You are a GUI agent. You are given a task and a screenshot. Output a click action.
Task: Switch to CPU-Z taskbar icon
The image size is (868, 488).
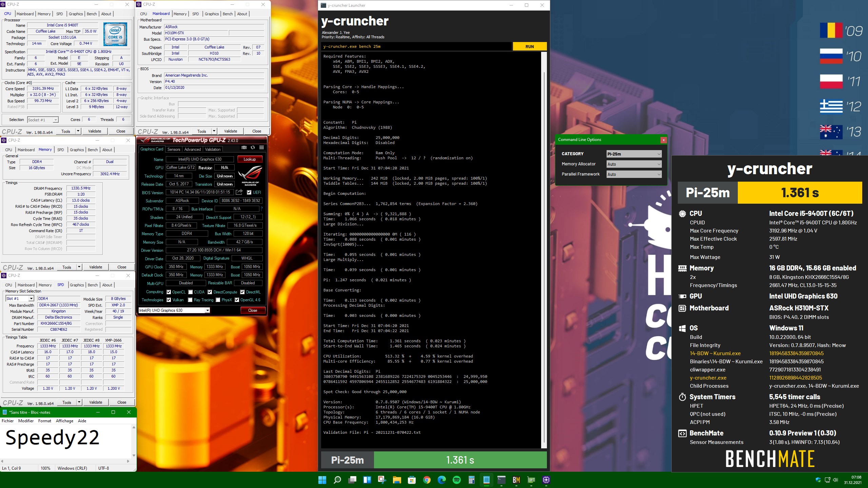tap(546, 480)
